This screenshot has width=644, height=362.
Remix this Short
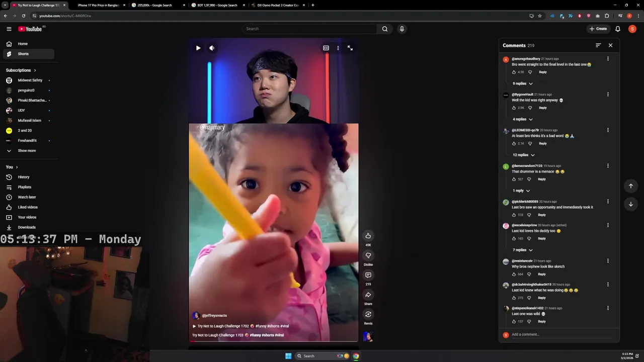[x=368, y=314]
